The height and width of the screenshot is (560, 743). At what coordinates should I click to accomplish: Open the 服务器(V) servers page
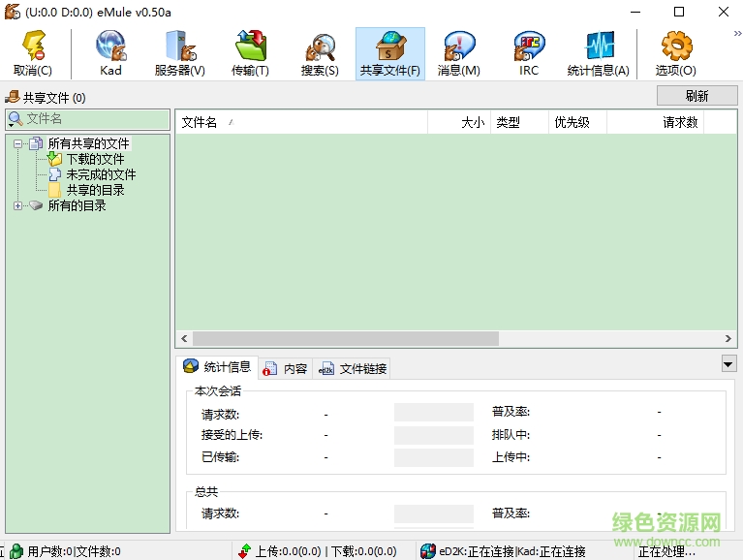click(x=179, y=53)
